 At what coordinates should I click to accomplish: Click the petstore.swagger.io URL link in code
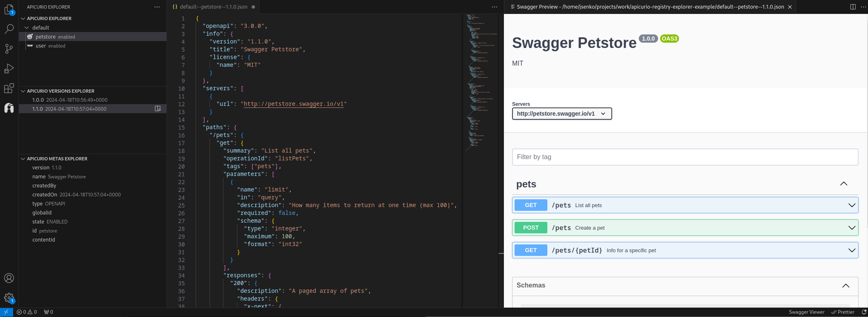tap(293, 104)
